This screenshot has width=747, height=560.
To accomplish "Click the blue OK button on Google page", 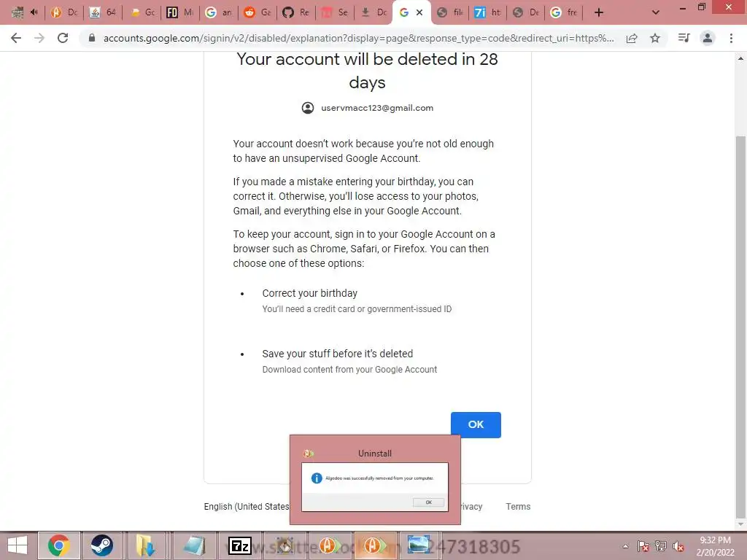I will coord(476,424).
